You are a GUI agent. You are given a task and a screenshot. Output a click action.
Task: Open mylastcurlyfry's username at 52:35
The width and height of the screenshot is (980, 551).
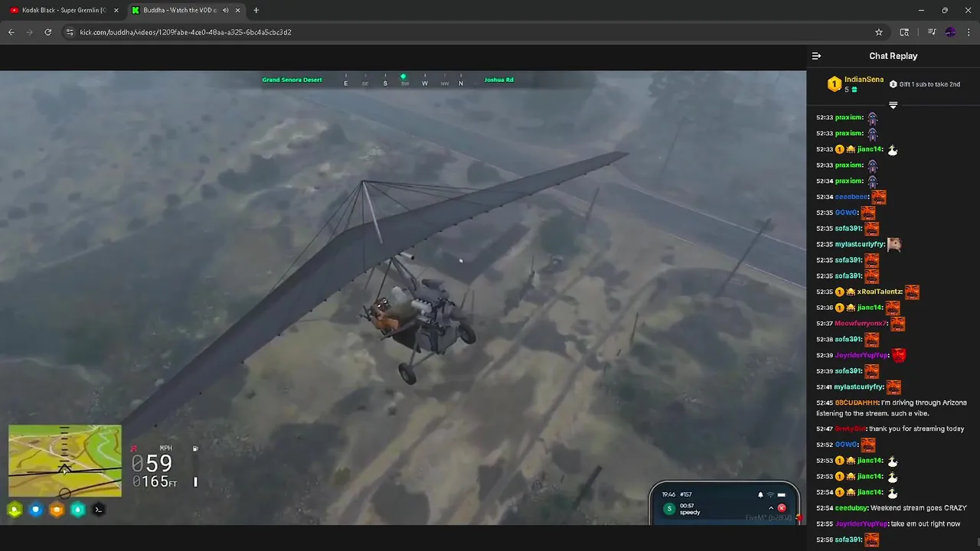(x=859, y=244)
